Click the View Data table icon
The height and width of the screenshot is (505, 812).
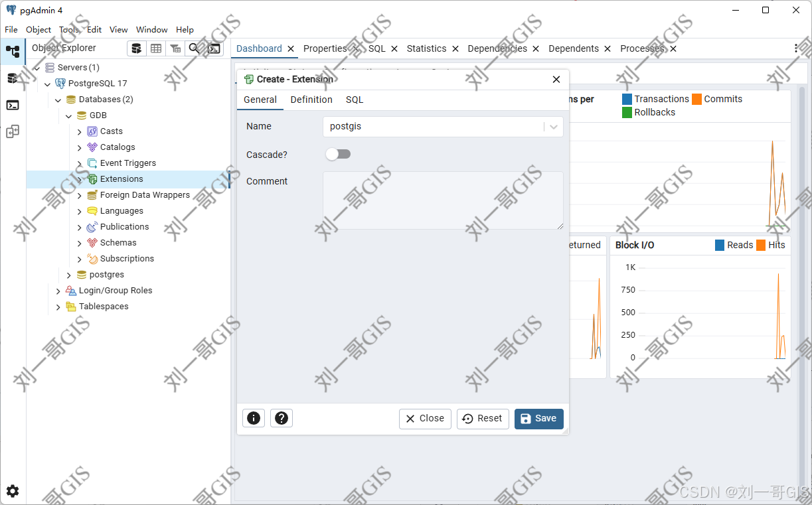155,48
